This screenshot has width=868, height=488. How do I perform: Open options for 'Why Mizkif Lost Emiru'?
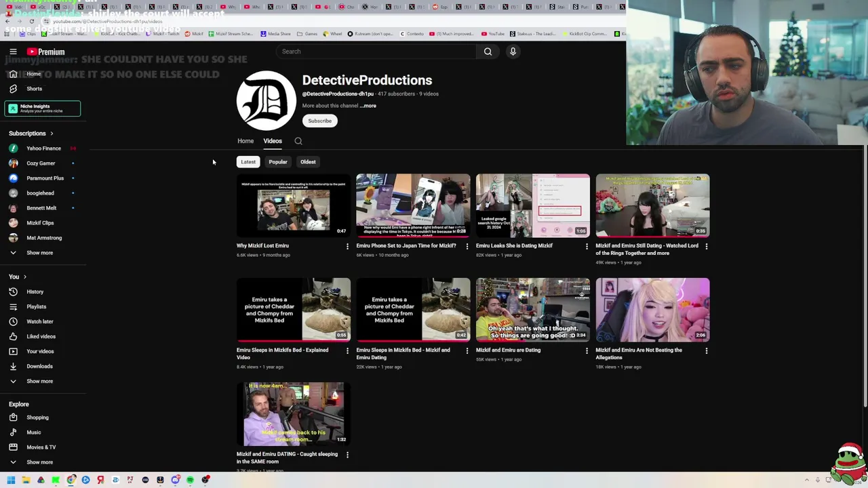tap(347, 246)
